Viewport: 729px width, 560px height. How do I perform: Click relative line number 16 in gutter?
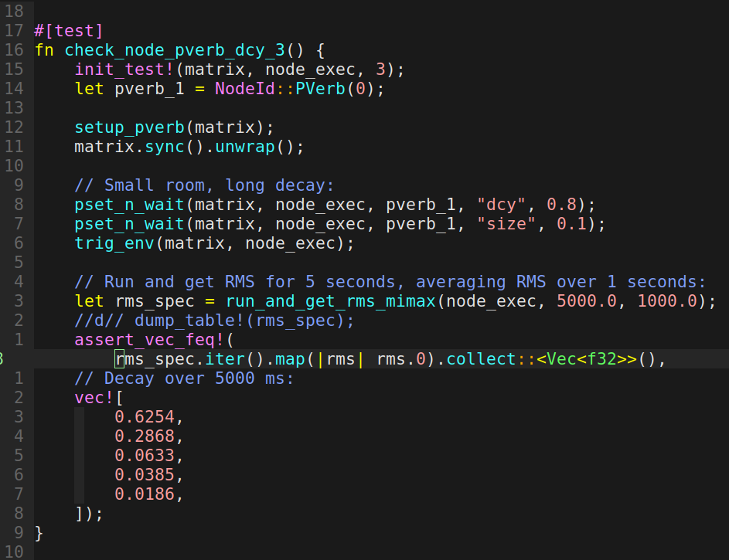tap(14, 50)
